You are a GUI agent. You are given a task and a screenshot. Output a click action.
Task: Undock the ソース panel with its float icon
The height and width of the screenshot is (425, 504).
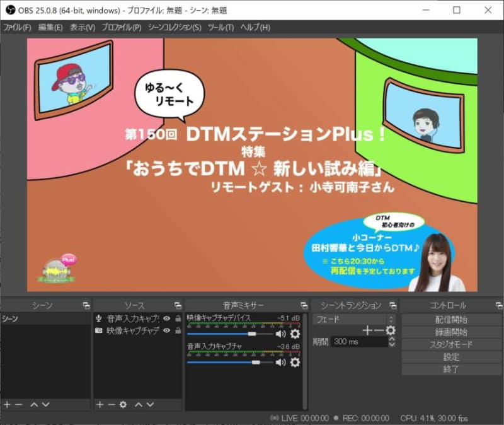(178, 305)
